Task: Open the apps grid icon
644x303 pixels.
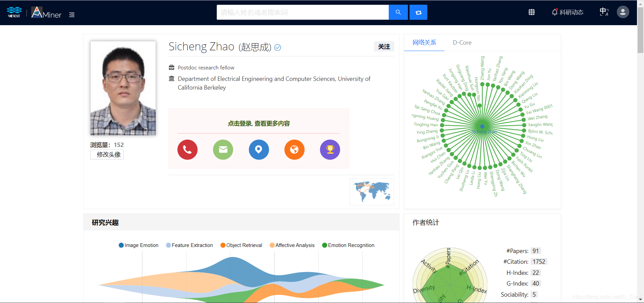Action: pos(532,12)
